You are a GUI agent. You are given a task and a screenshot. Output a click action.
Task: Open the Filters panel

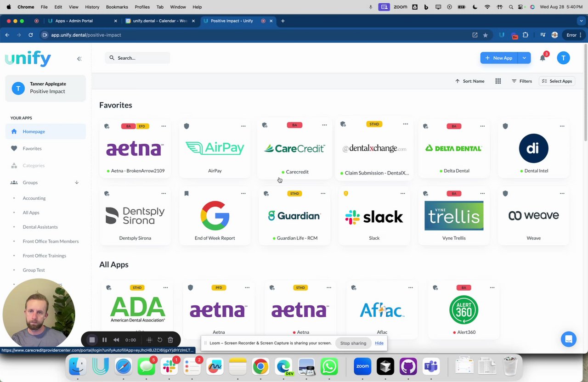pos(522,81)
